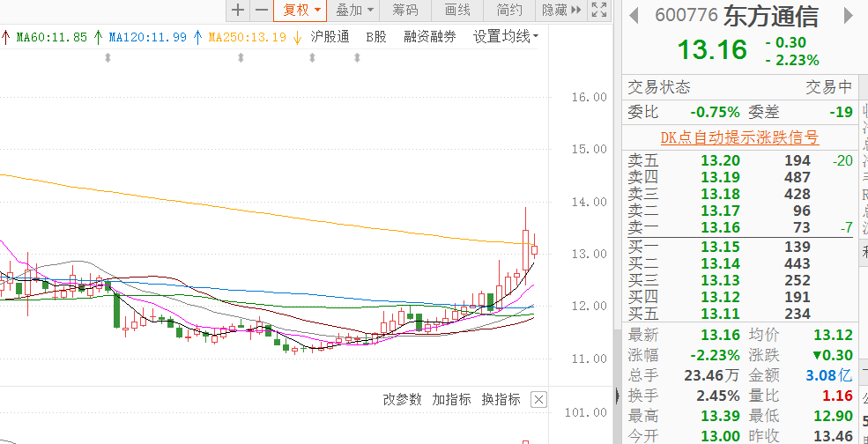Screen dimensions: 868x444
Task: Zoom in the chart with plus button
Action: 237,10
